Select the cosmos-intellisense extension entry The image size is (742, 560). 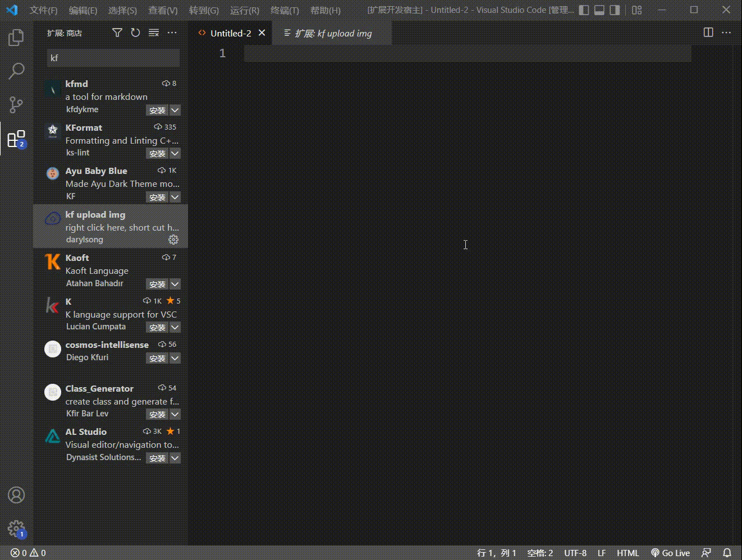click(111, 357)
